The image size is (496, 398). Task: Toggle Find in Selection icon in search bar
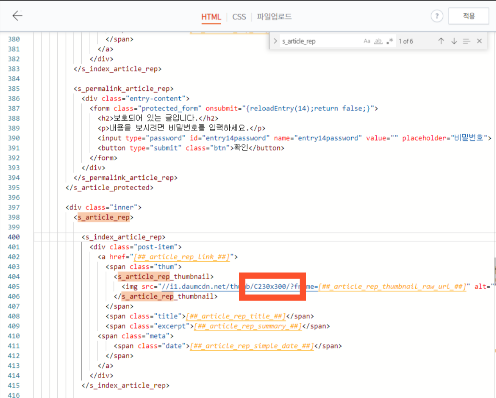point(466,41)
